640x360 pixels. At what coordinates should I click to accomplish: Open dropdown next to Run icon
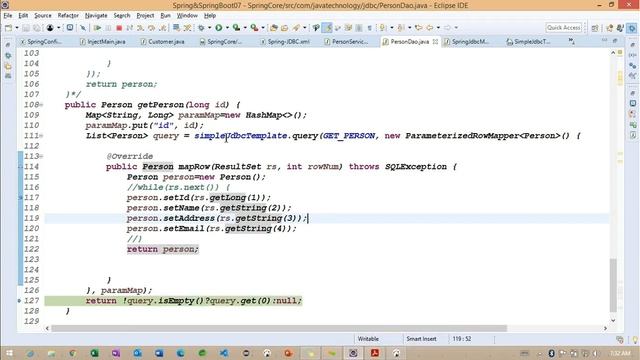coord(227,28)
